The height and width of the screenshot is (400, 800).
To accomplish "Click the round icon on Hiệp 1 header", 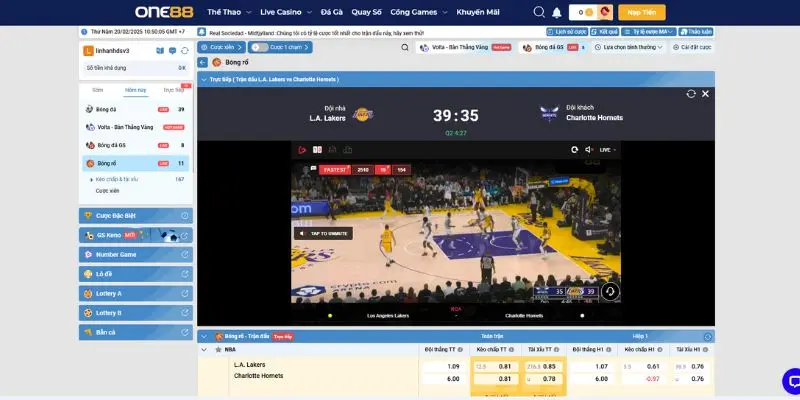I will [708, 337].
